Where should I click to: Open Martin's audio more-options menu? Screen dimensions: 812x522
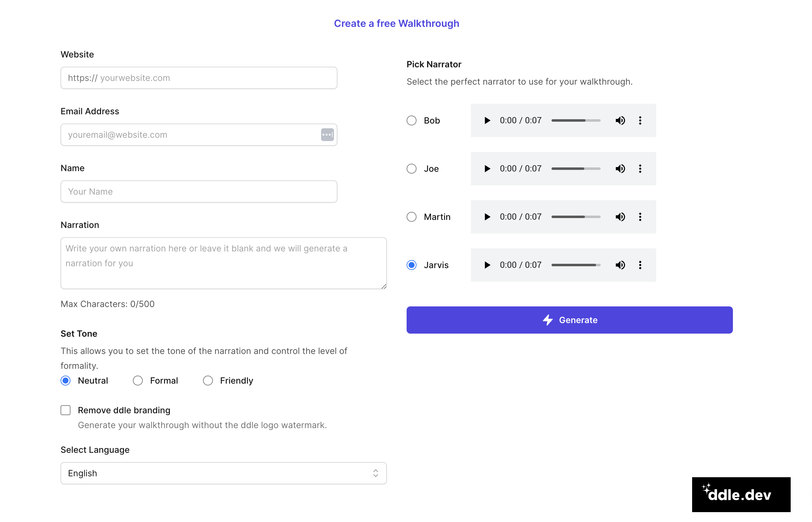(640, 217)
